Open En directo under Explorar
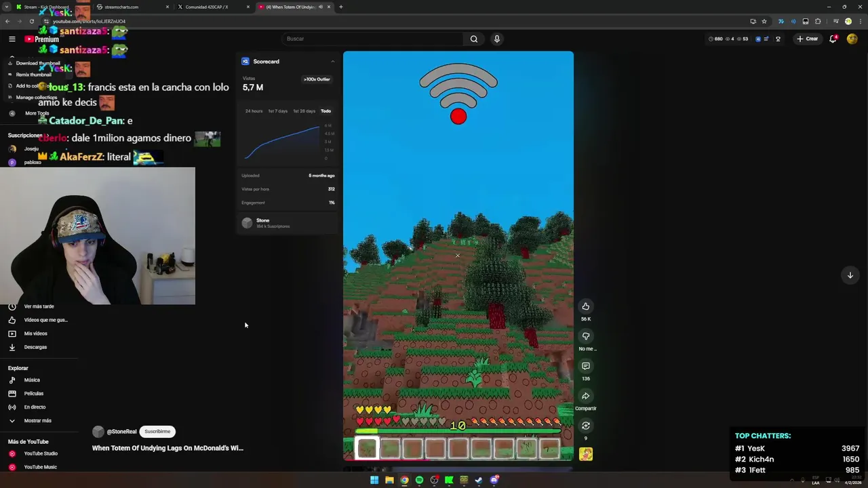This screenshot has height=488, width=868. [35, 407]
